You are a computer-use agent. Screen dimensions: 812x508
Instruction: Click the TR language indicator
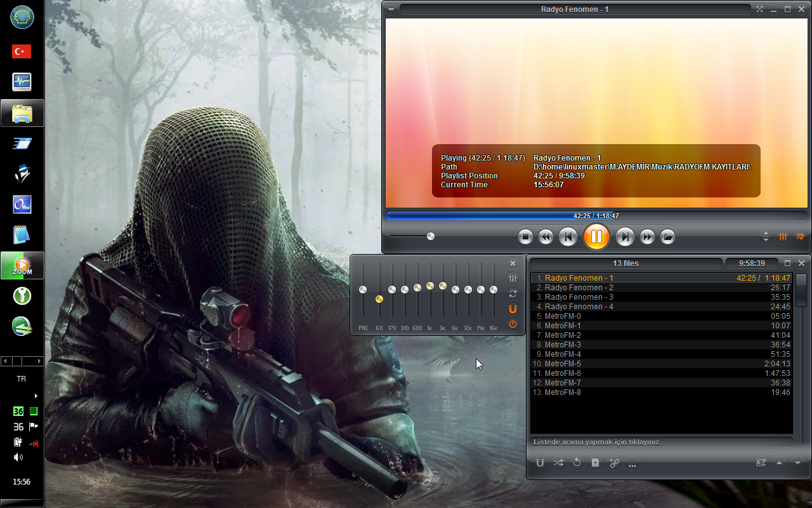[22, 378]
